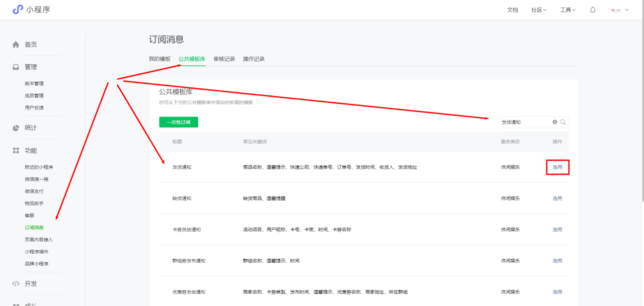Viewport: 644px width, 306px height.
Task: Click 选用 for the 卡券发放通知 template
Action: pos(557,230)
